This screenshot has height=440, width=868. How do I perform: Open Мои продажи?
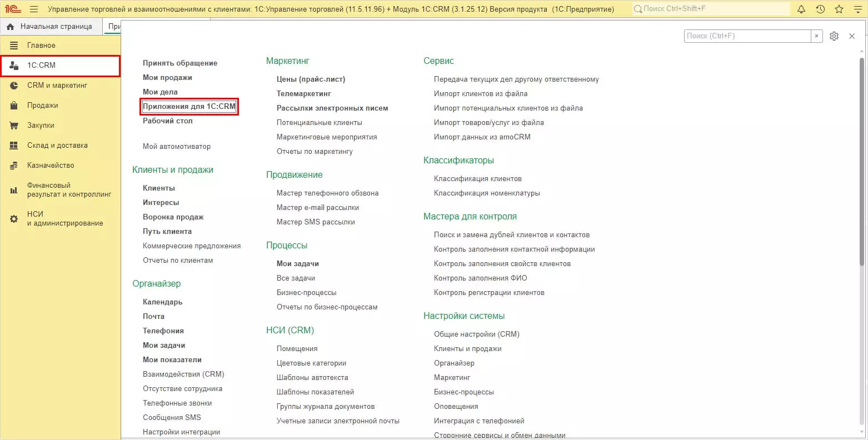(x=167, y=78)
